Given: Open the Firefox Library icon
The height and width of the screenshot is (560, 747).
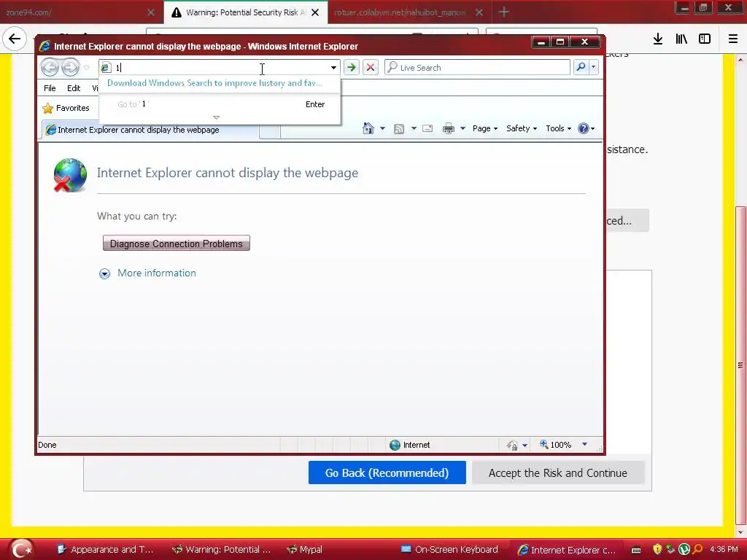Looking at the screenshot, I should (x=681, y=39).
